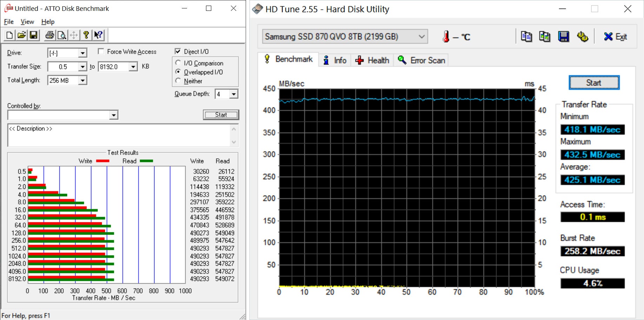
Task: Switch to the Benchmark tab in HD Tune
Action: click(x=288, y=59)
